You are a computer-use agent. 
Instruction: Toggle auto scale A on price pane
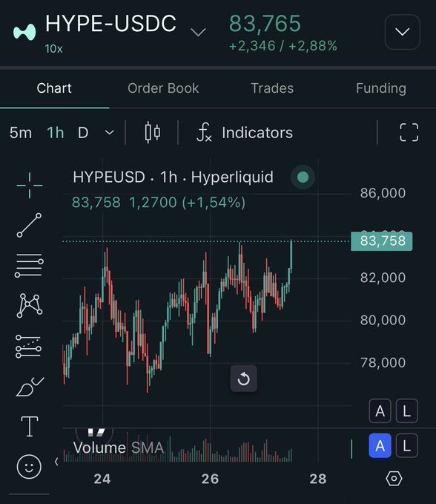point(380,410)
